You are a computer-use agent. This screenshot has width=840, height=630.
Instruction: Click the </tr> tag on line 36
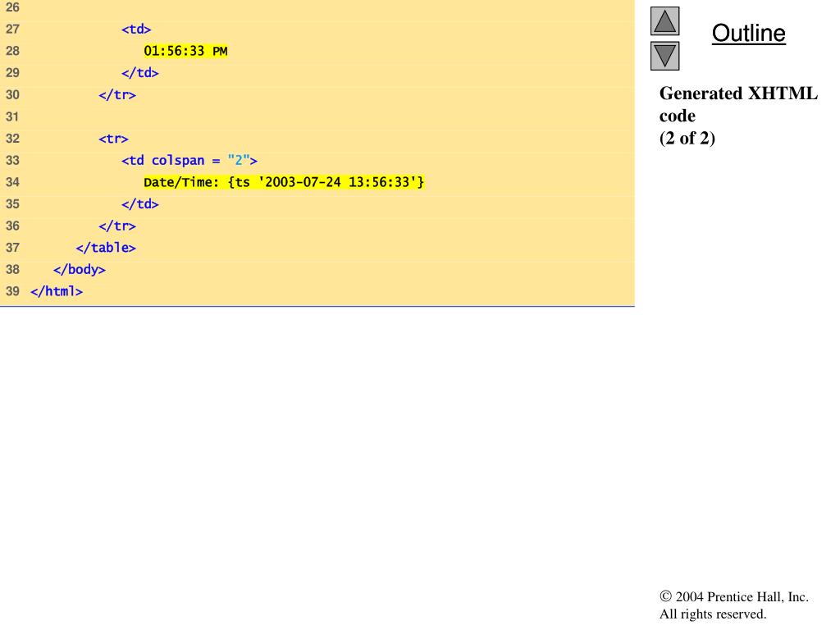[x=116, y=226]
